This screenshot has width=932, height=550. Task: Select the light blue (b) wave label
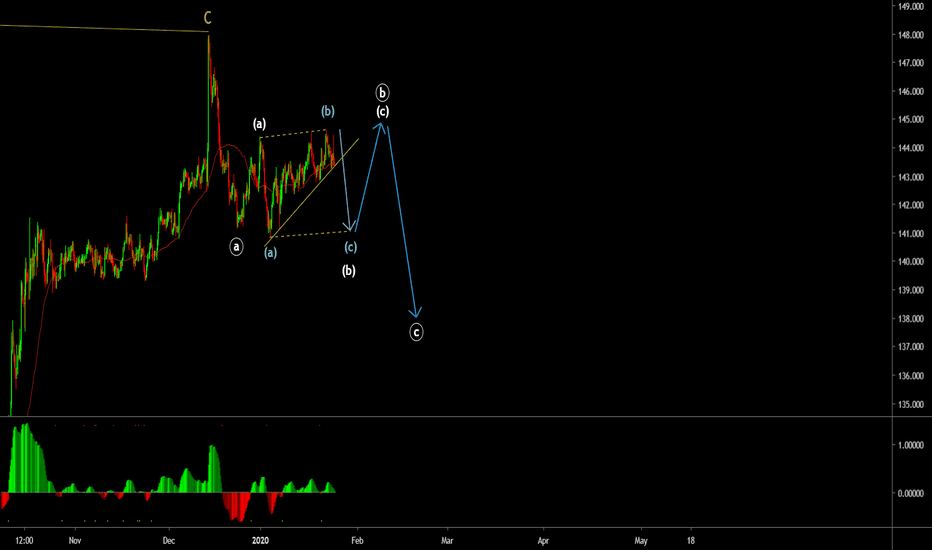[328, 111]
